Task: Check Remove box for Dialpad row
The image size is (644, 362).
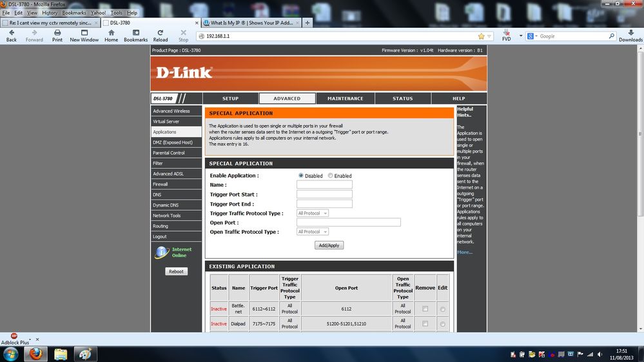Action: [x=425, y=324]
